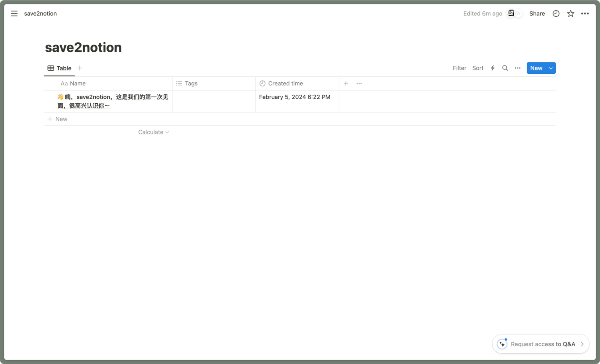
Task: Open page history clock icon
Action: (556, 13)
